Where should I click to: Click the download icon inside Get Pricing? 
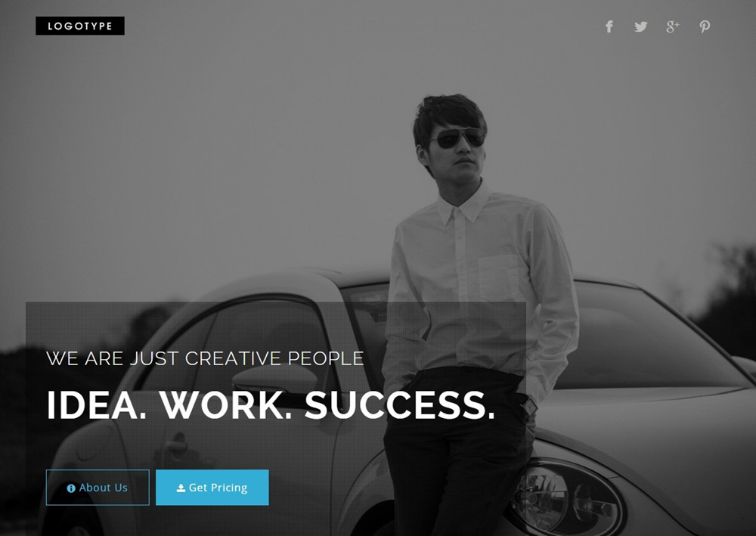(181, 488)
